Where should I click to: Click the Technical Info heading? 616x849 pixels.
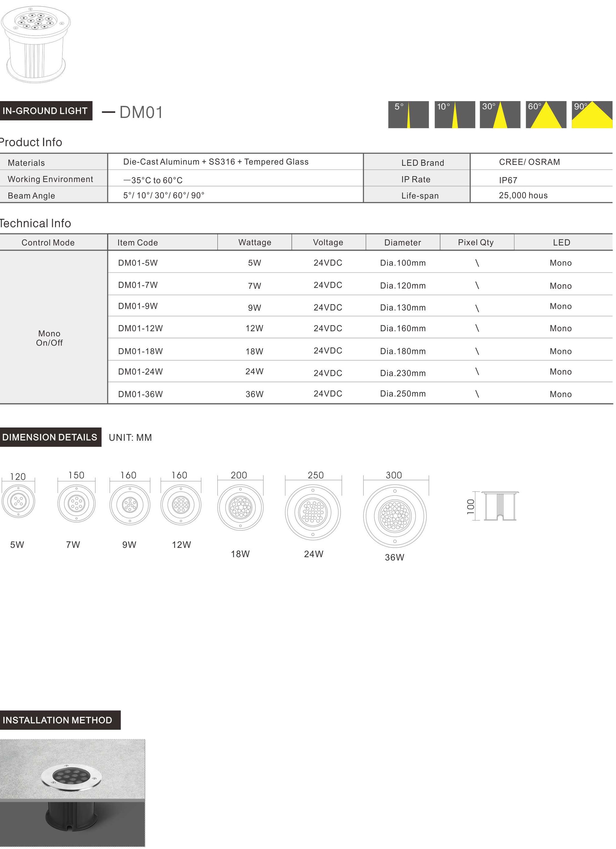(35, 224)
